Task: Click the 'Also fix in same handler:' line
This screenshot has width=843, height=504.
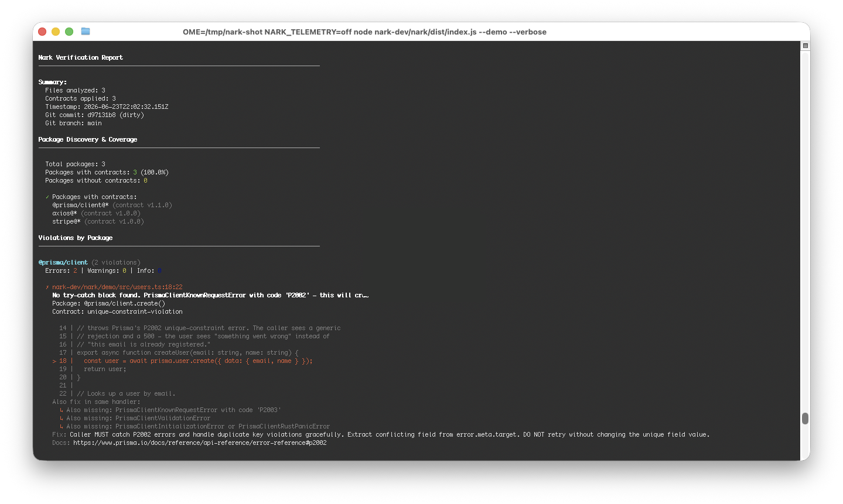Action: pyautogui.click(x=96, y=402)
